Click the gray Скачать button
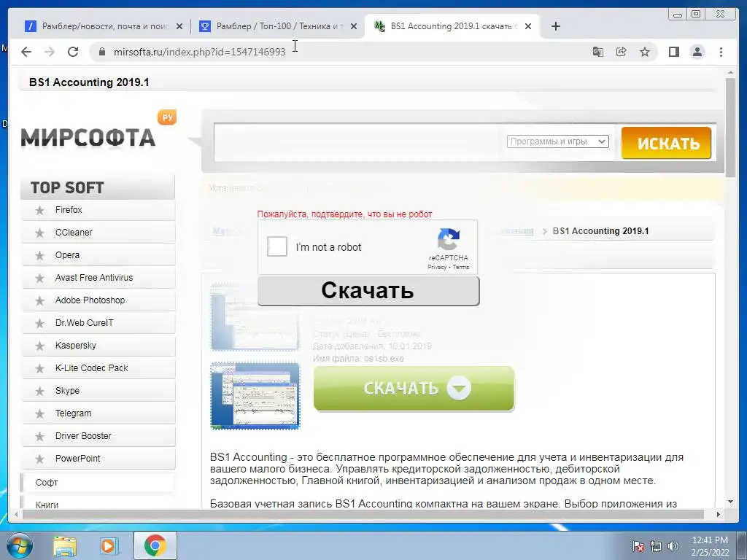Viewport: 747px width, 560px height. tap(368, 290)
